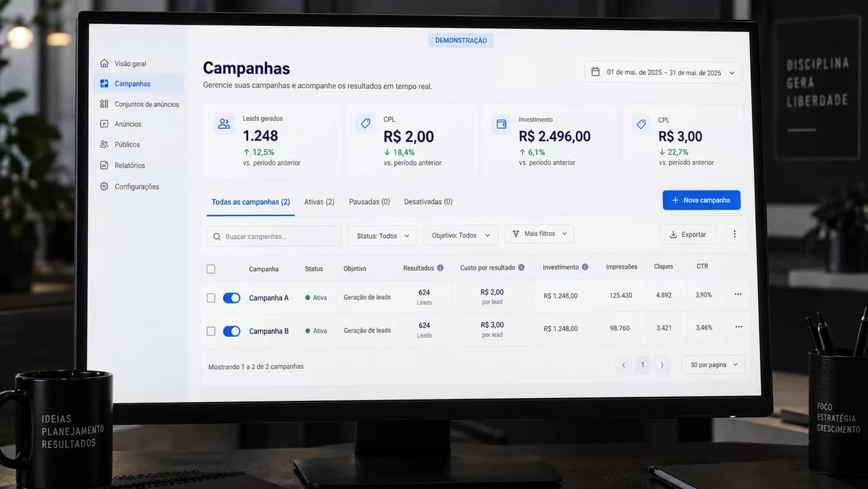Click the vertical dots menu beside Exportar

[735, 234]
